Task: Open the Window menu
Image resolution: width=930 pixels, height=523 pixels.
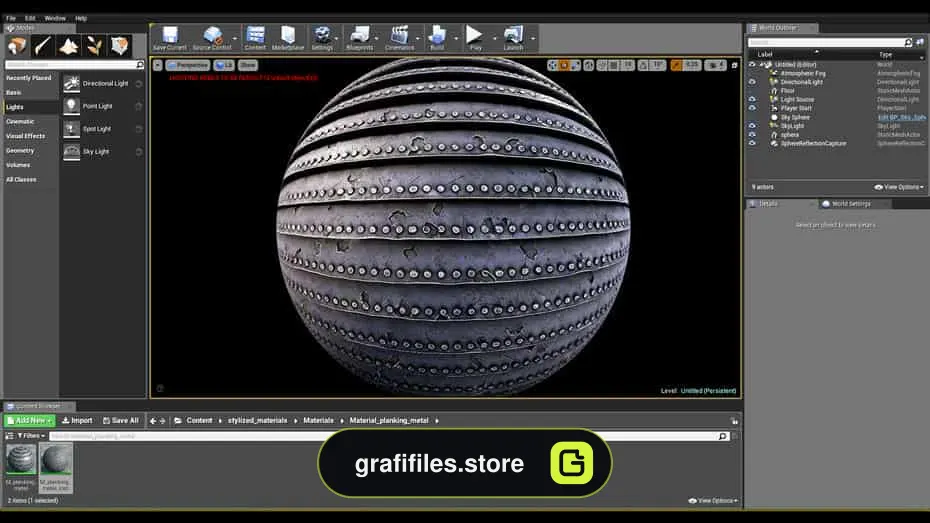Action: point(55,18)
